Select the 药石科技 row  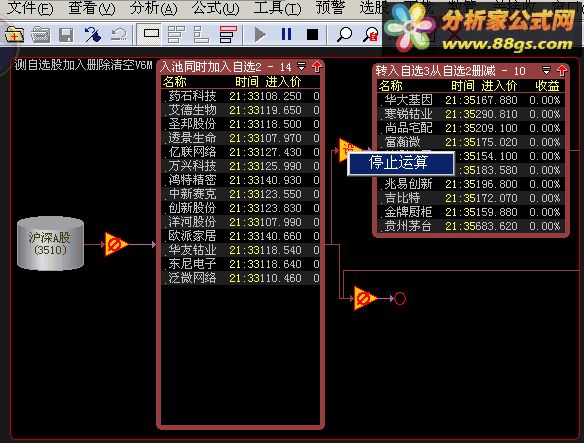point(241,96)
